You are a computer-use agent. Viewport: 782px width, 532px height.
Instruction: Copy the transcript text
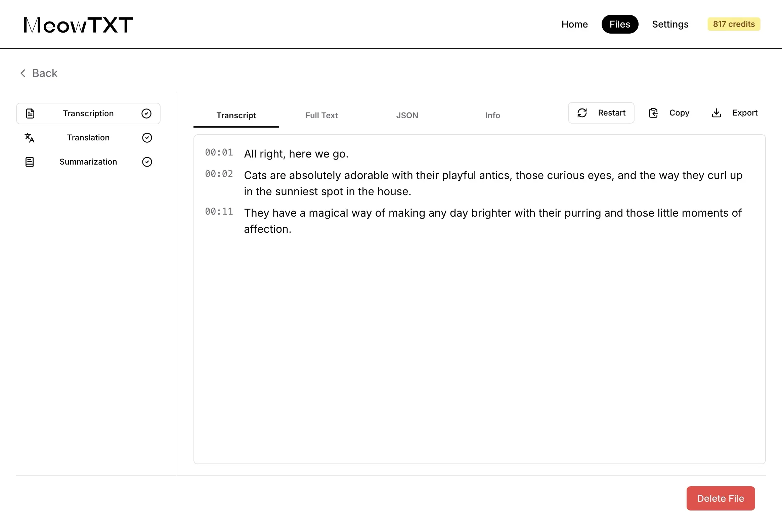(x=669, y=113)
